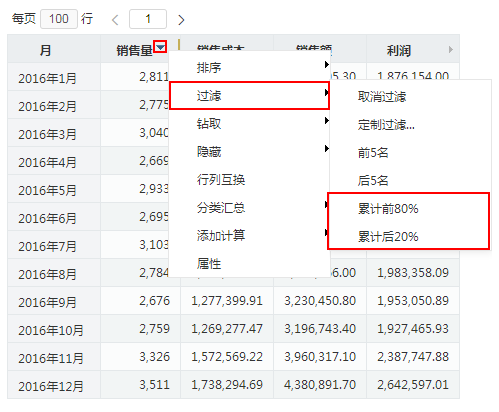The height and width of the screenshot is (412, 499).
Task: Click the arrow right of 利润 header
Action: (451, 50)
